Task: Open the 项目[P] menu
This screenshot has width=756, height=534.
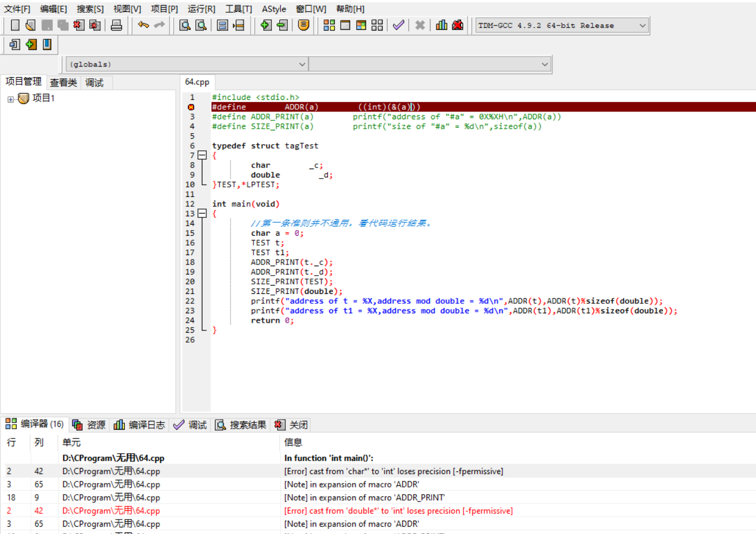Action: [x=165, y=9]
